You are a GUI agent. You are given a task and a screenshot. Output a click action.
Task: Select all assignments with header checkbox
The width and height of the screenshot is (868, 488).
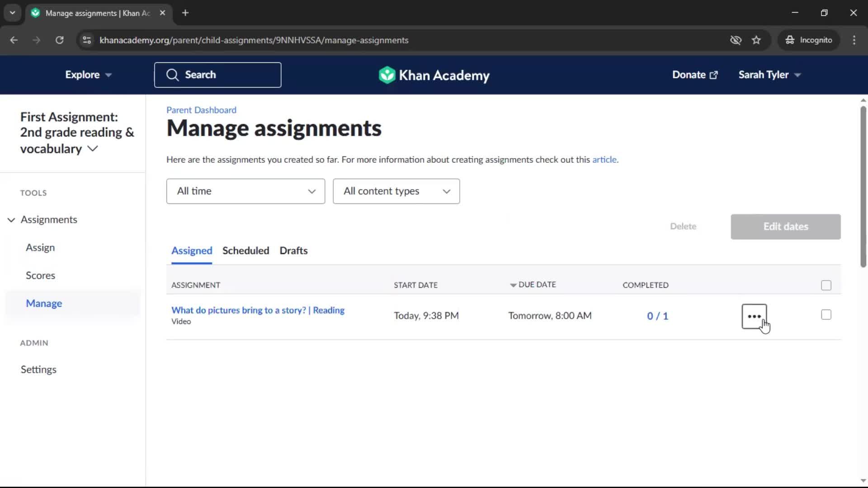[826, 285]
